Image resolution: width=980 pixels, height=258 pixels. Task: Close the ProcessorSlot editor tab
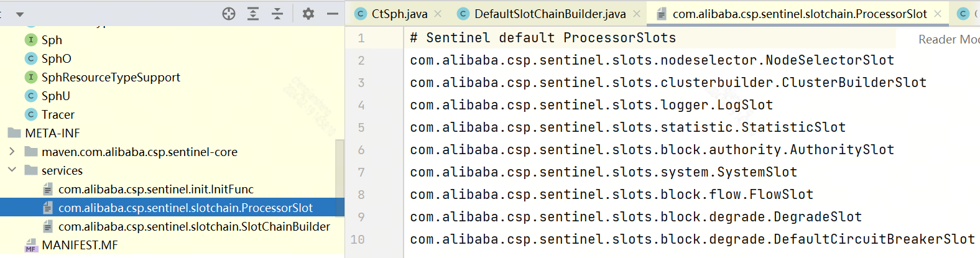click(938, 14)
